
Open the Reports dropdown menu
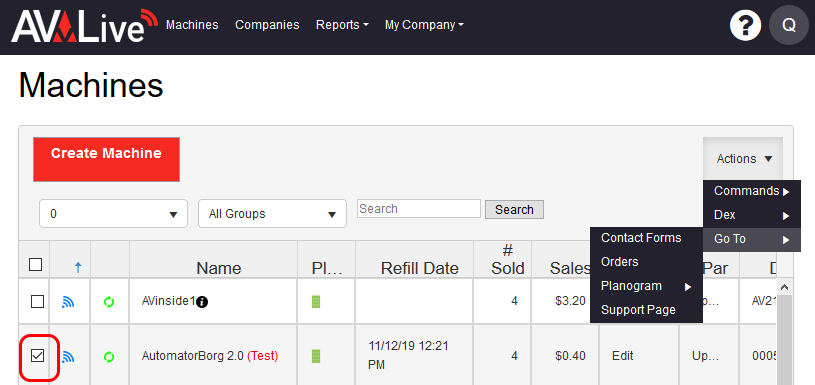[x=342, y=25]
